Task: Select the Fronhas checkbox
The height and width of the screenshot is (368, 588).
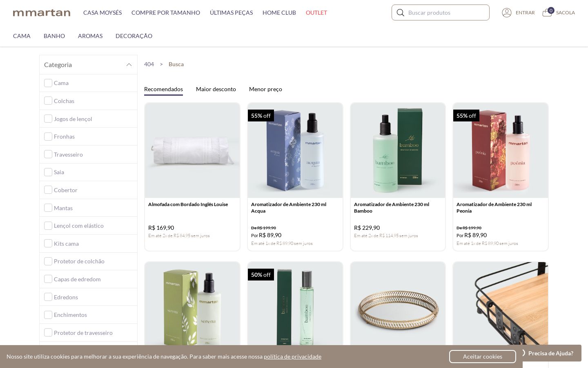Action: tap(48, 137)
